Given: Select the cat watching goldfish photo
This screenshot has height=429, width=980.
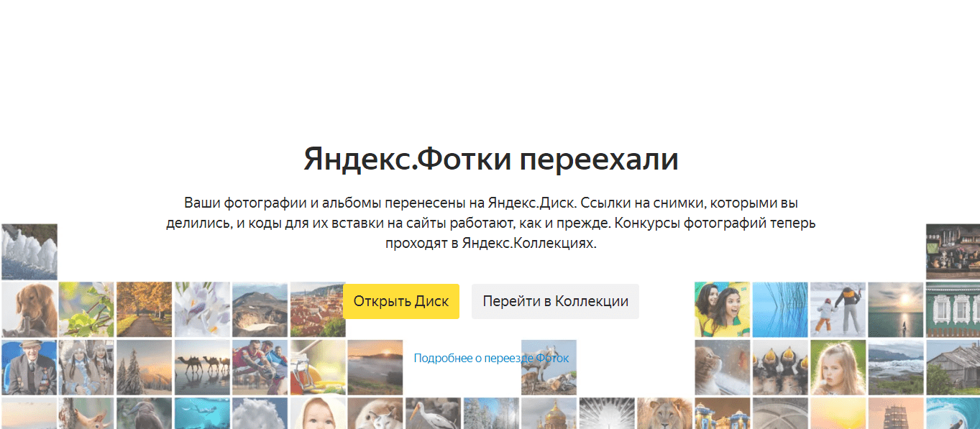Looking at the screenshot, I should [722, 367].
